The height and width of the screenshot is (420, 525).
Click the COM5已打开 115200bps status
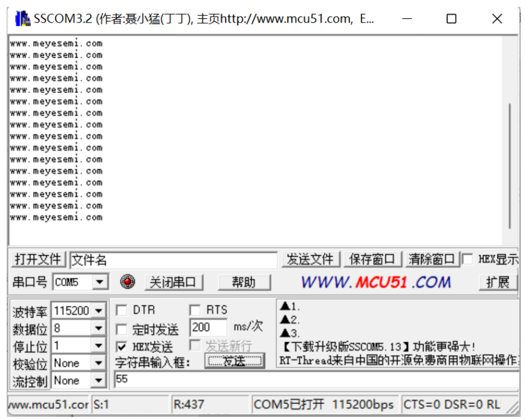click(325, 405)
